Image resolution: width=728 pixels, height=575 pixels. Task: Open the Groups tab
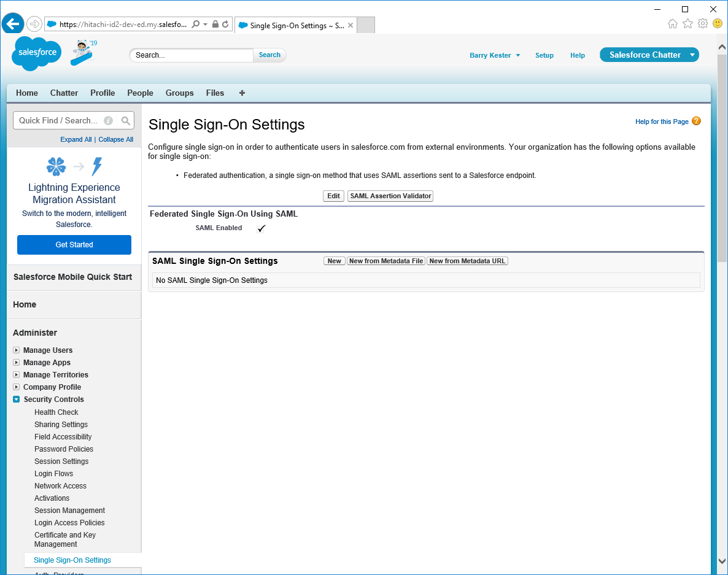pyautogui.click(x=179, y=93)
